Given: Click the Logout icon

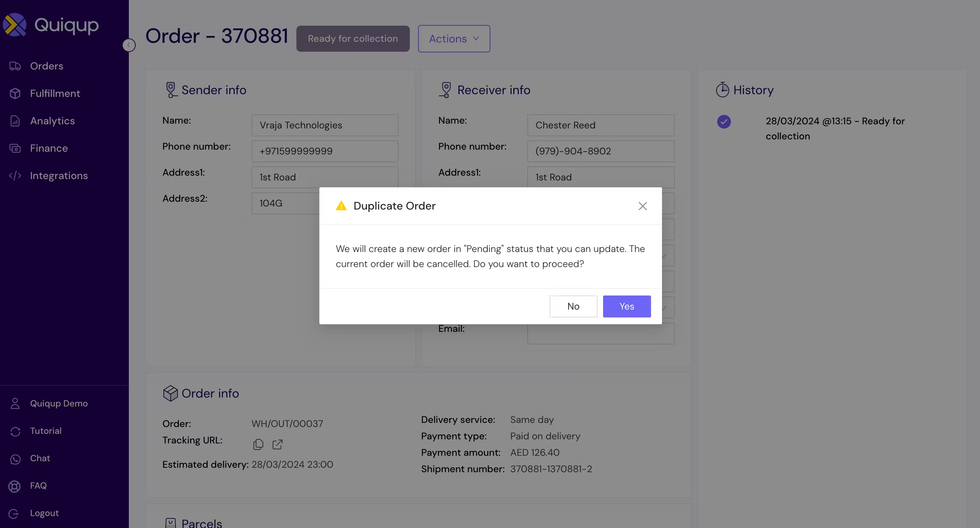Looking at the screenshot, I should [14, 514].
